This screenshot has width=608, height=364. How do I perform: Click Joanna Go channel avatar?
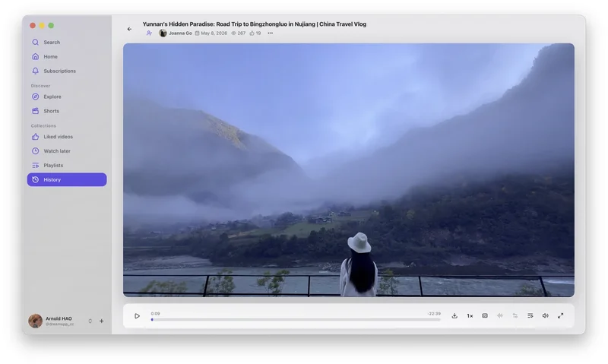(x=163, y=33)
